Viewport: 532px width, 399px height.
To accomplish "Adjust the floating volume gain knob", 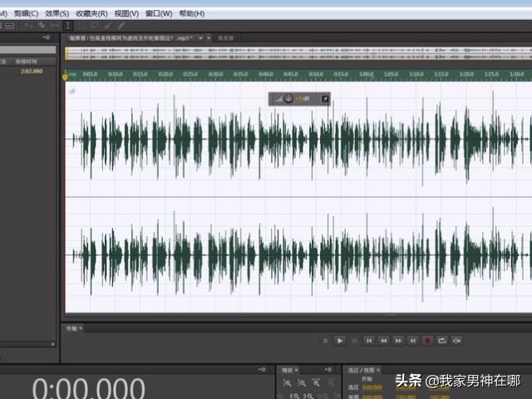I will pyautogui.click(x=288, y=99).
